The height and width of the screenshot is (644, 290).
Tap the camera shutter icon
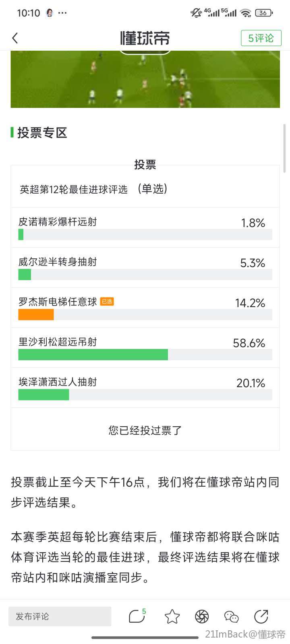pos(202,616)
